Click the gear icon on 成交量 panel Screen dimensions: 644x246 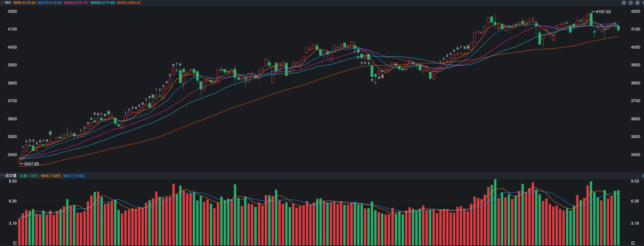[643, 176]
